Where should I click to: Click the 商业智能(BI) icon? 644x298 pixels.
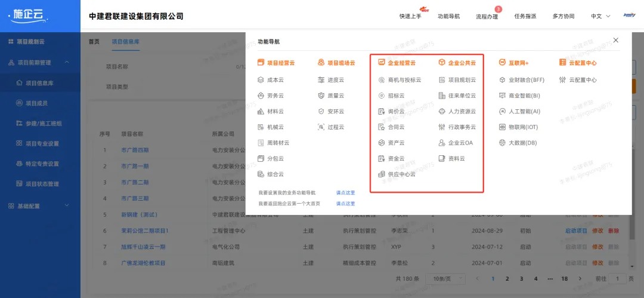tap(502, 96)
